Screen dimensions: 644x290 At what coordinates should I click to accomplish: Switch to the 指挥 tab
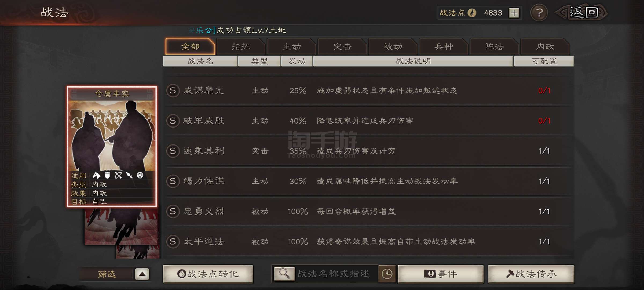[x=241, y=46]
